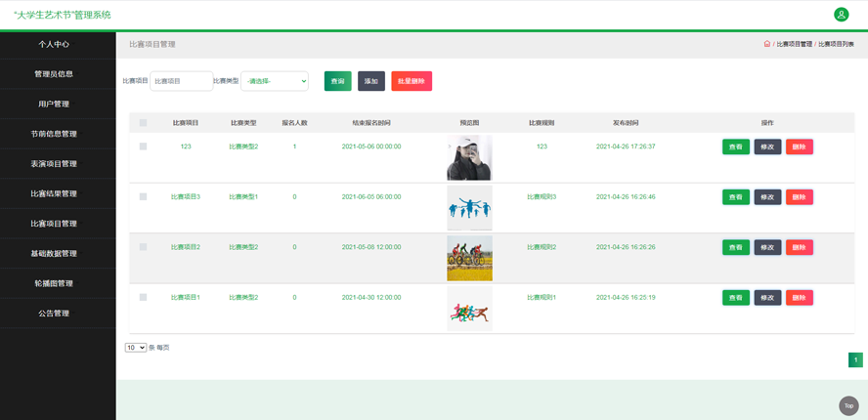Focus the 比赛项目 search input field

point(182,81)
